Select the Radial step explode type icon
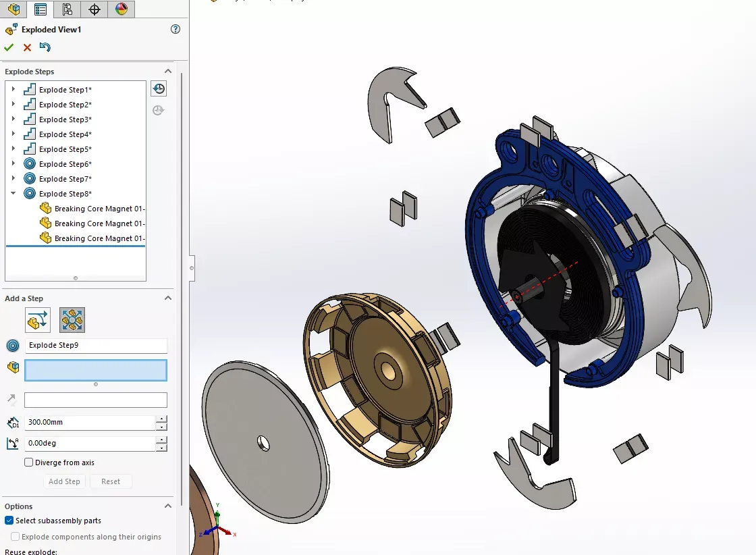 pyautogui.click(x=72, y=320)
